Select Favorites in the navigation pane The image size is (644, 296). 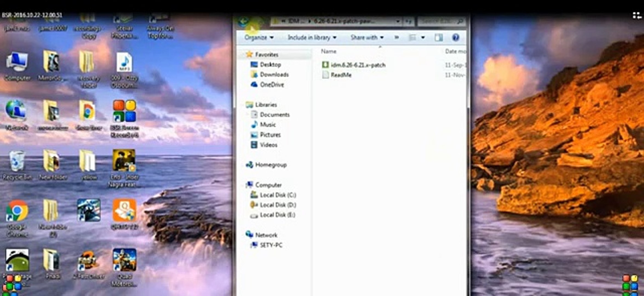(262, 55)
